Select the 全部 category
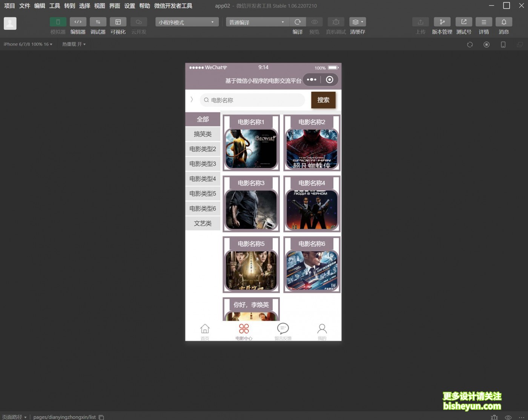The width and height of the screenshot is (528, 420). pos(203,119)
